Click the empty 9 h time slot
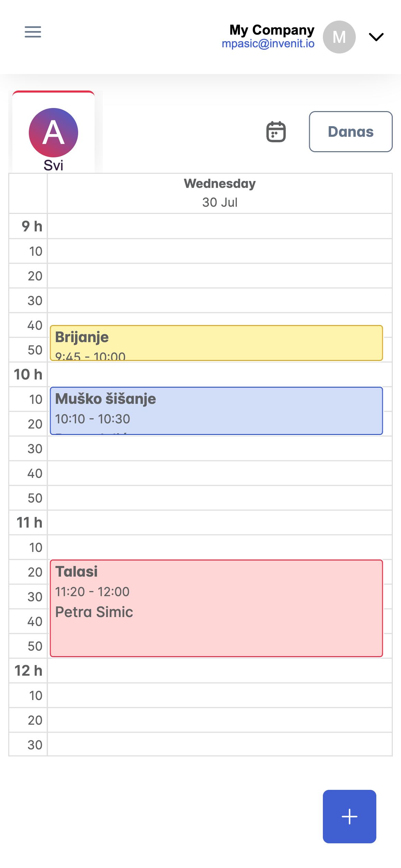 [220, 226]
